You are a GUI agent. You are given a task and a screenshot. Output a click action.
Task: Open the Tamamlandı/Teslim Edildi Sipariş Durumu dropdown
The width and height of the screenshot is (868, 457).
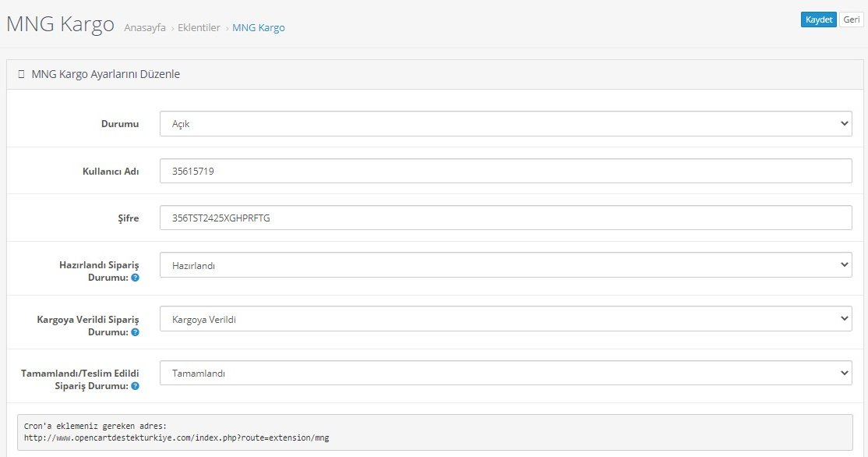(506, 373)
